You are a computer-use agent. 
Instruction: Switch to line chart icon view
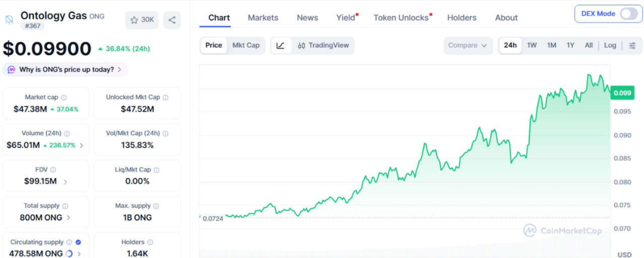(281, 45)
